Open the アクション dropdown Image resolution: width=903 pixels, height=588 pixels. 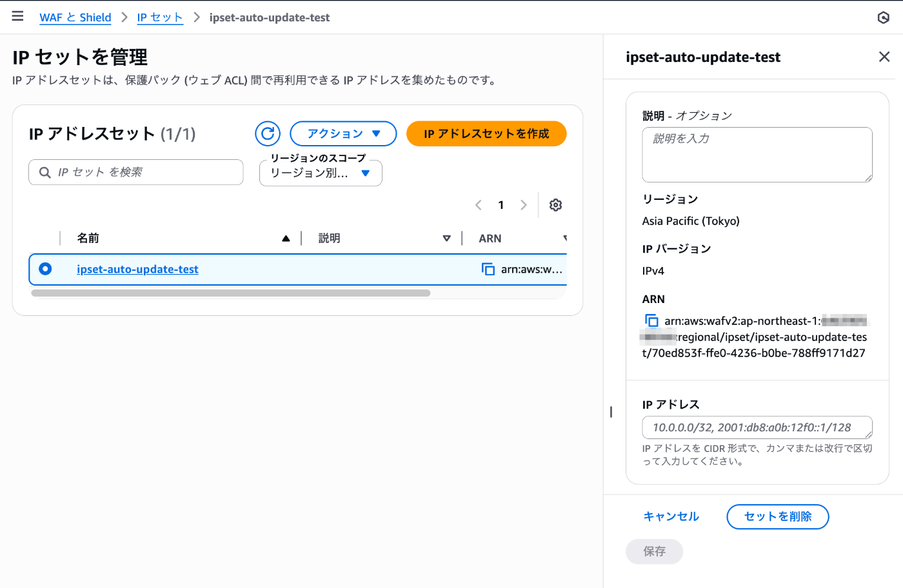[x=343, y=133]
